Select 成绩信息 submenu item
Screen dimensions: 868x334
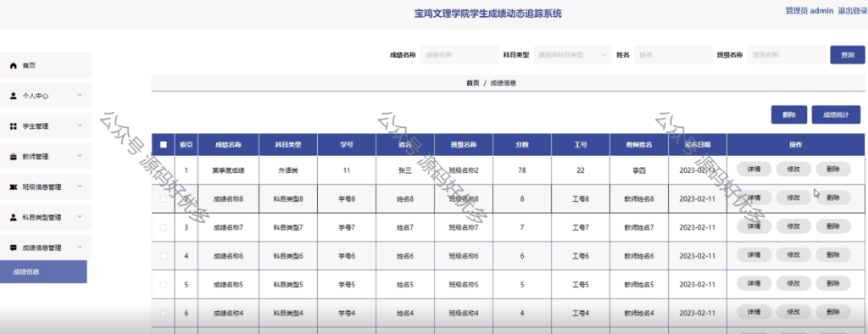pos(43,272)
